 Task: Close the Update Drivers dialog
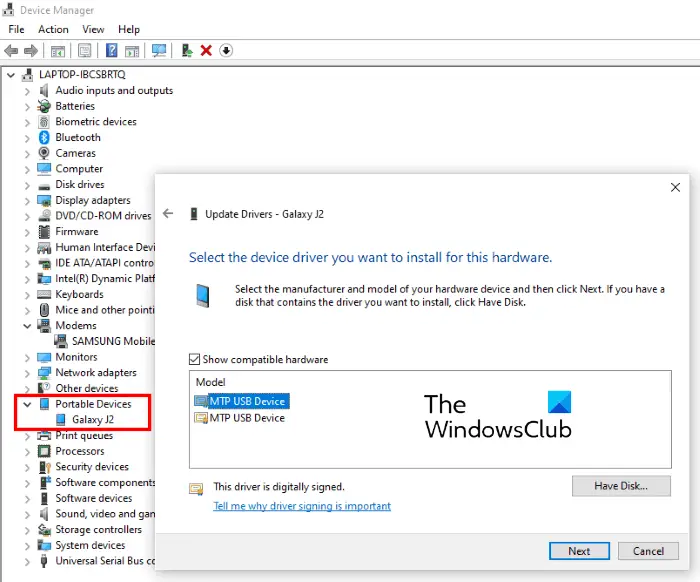[675, 187]
